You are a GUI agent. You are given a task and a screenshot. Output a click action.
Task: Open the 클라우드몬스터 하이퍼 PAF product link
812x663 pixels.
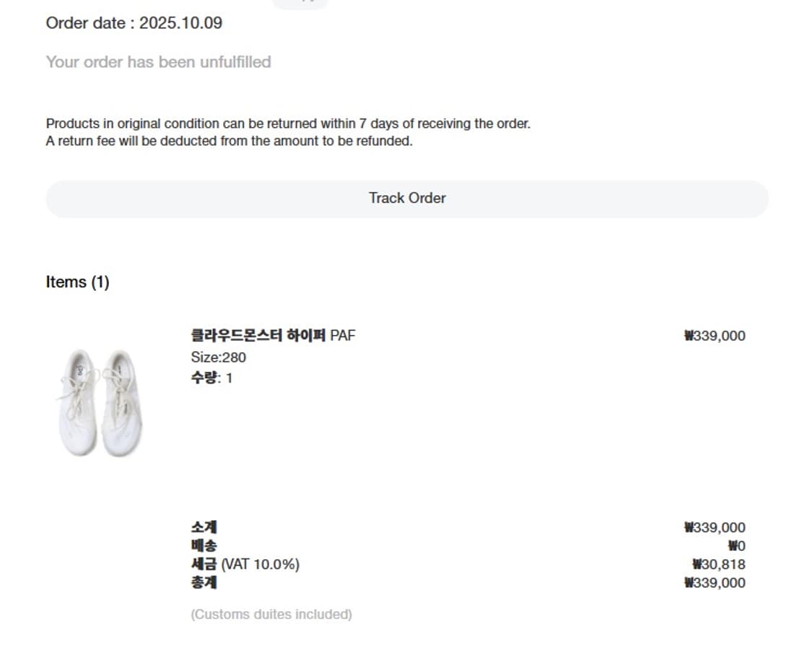click(x=273, y=335)
